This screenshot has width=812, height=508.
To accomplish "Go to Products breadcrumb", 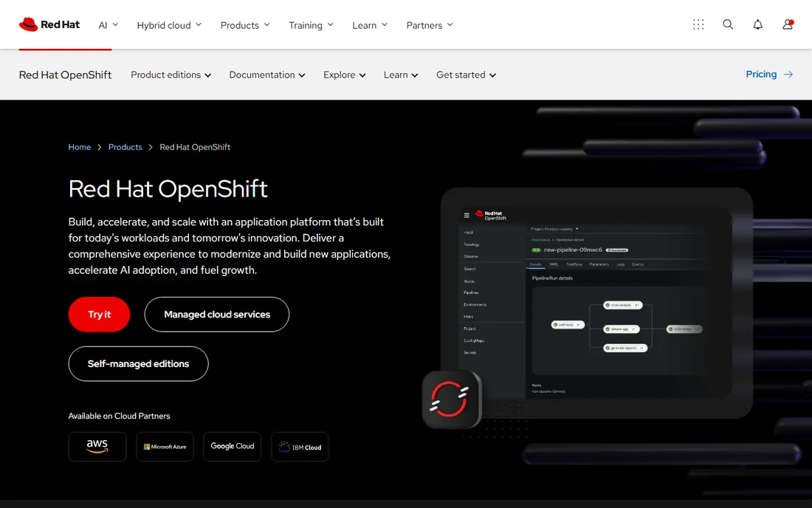I will tap(125, 147).
